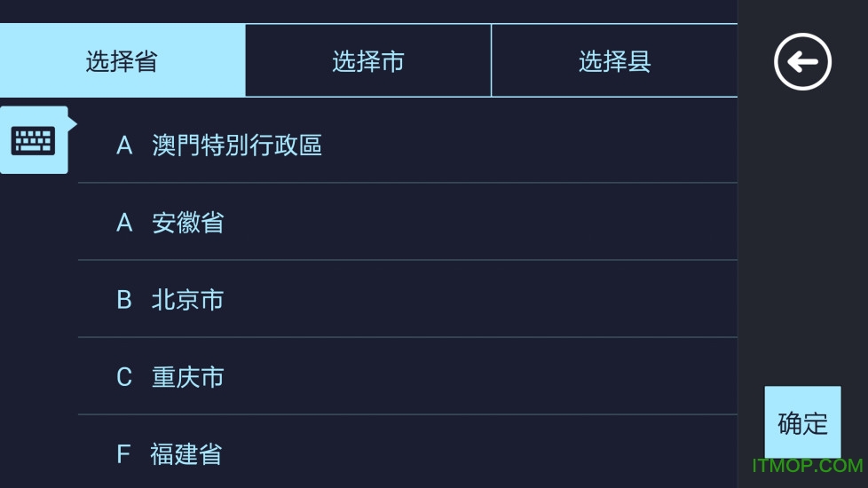Tap index letter C next to 重庆市
The image size is (868, 488).
click(x=124, y=377)
